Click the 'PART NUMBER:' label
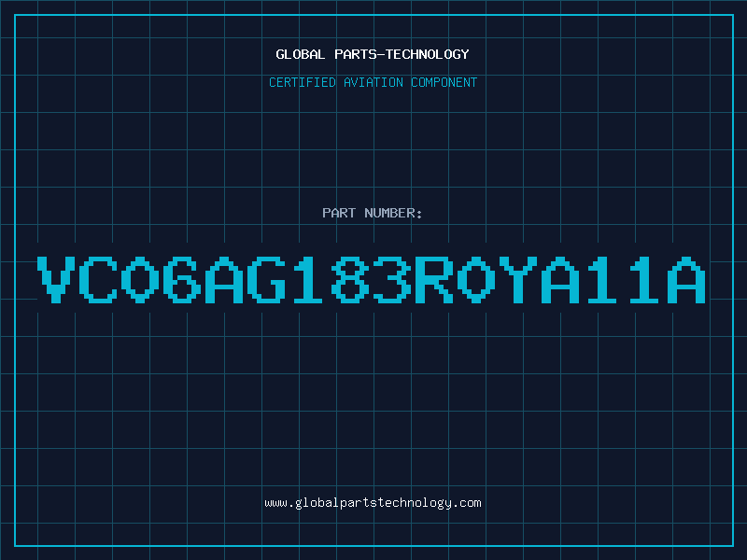 tap(373, 213)
